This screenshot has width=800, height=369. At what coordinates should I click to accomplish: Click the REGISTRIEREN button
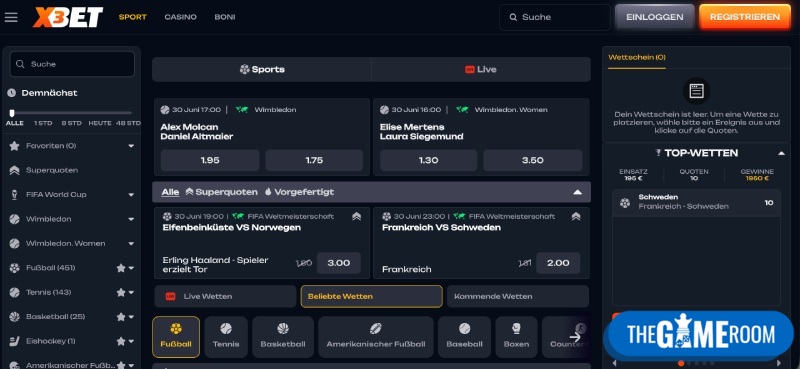click(745, 17)
